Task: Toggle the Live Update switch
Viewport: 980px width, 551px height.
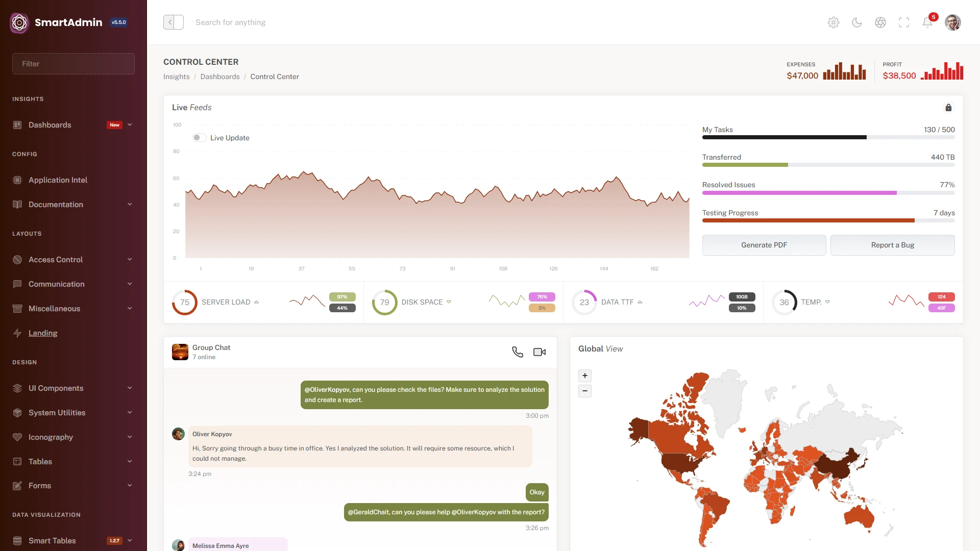Action: tap(199, 138)
